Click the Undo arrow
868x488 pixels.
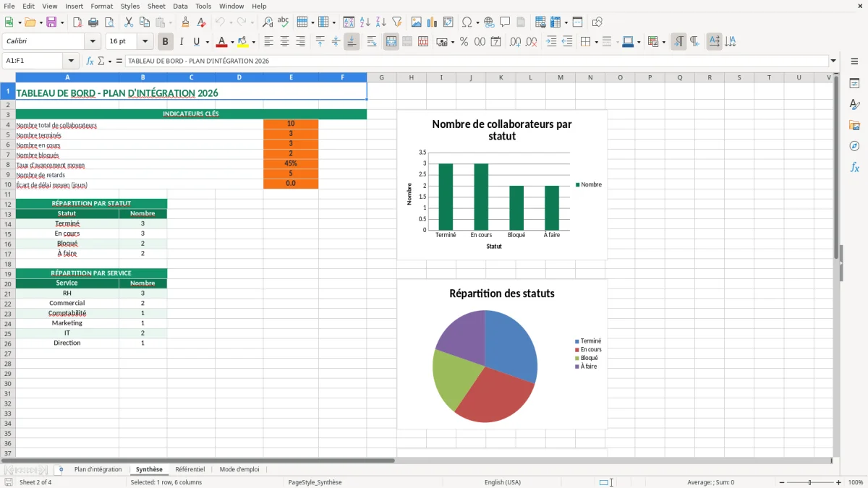tap(220, 22)
